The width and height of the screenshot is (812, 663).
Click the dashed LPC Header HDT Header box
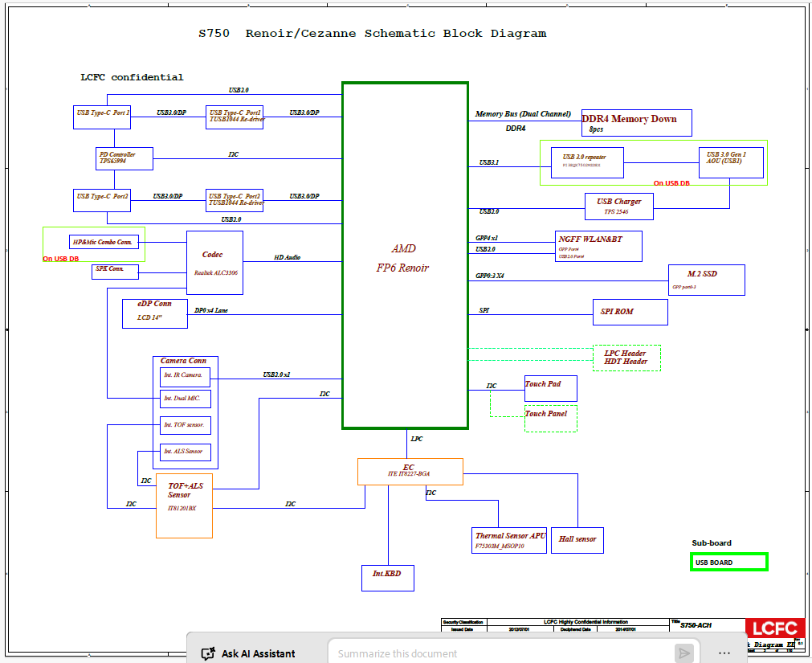[626, 358]
